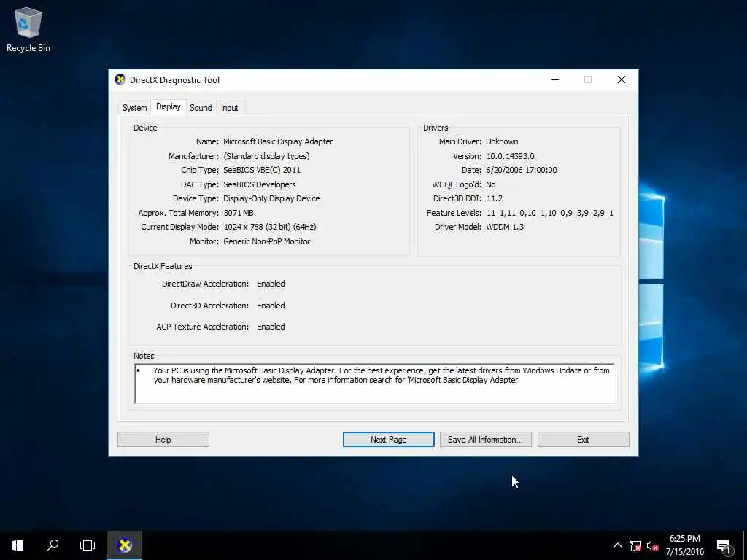Click DirectDraw Acceleration 'Enabled' status
Image resolution: width=747 pixels, height=560 pixels.
271,284
